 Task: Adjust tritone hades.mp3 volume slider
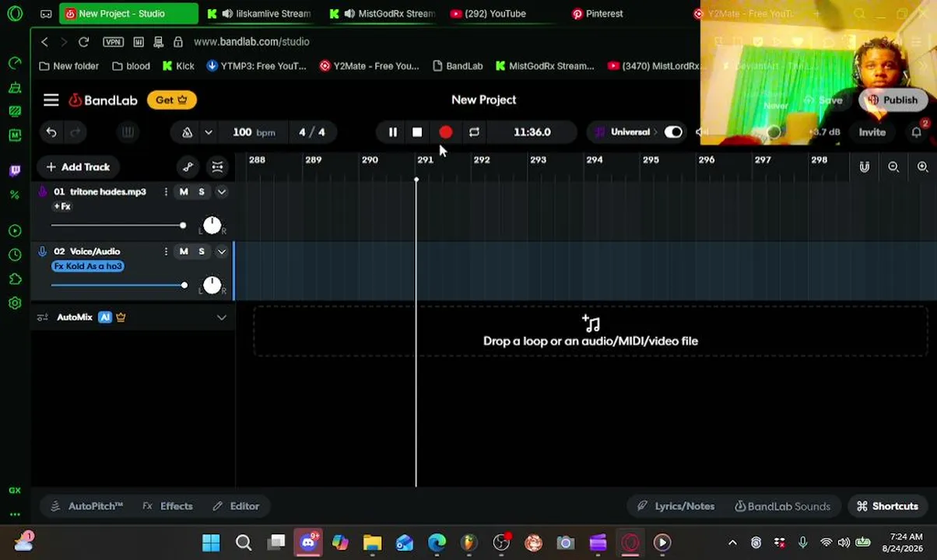pyautogui.click(x=118, y=226)
